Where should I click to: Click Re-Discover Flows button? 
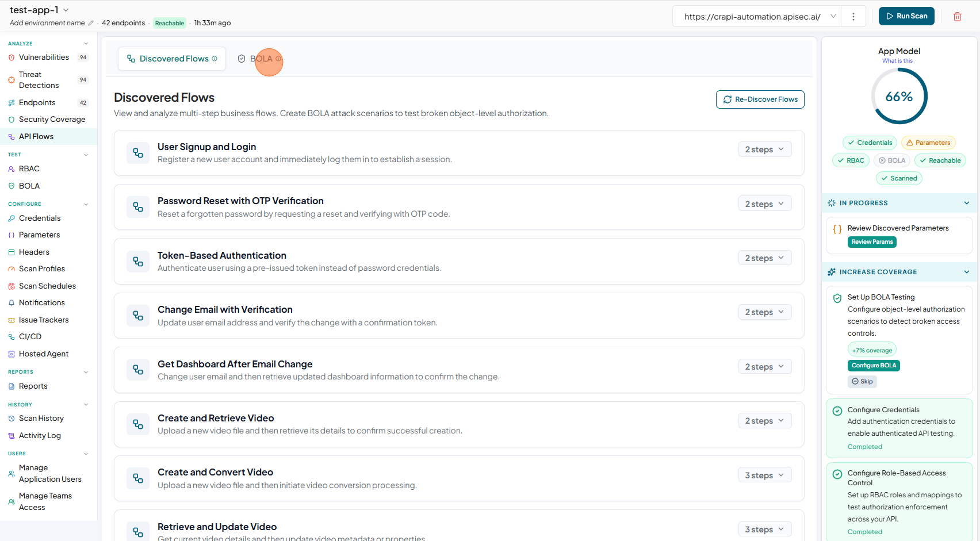coord(760,99)
